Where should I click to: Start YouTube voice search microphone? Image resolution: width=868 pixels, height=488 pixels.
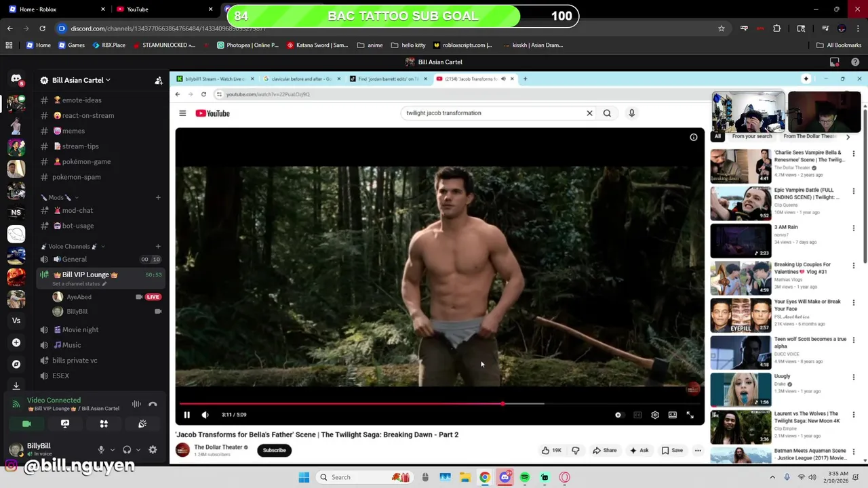coord(631,113)
